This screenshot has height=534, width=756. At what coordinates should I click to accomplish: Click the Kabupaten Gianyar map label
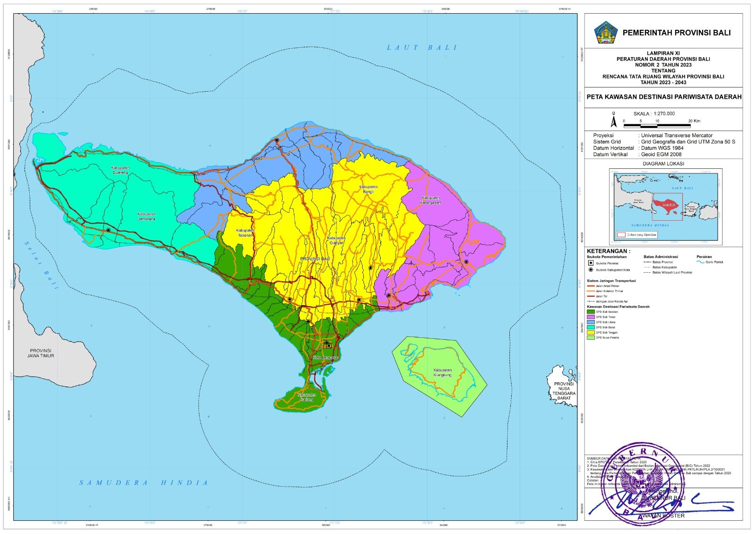[x=336, y=241]
